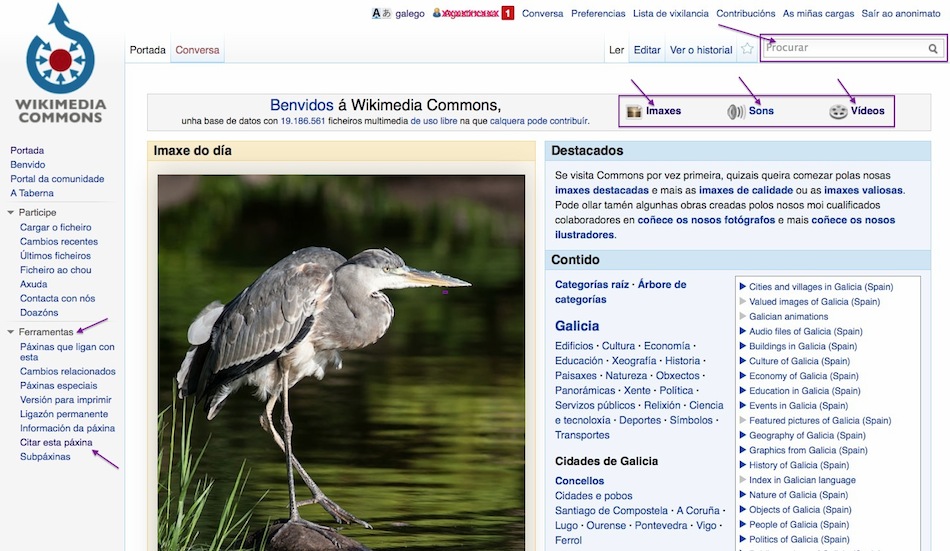
Task: Open Contribucións in the user menu
Action: click(x=746, y=13)
